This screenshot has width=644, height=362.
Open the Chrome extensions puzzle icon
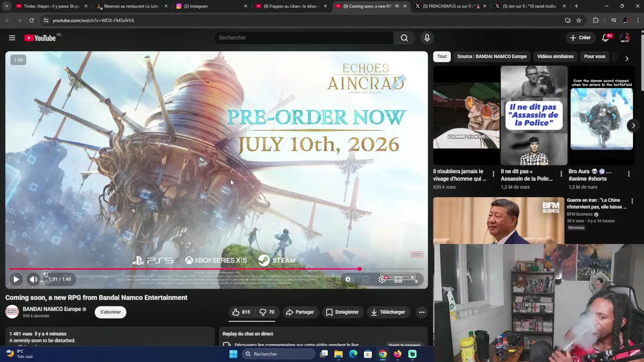[x=596, y=20]
